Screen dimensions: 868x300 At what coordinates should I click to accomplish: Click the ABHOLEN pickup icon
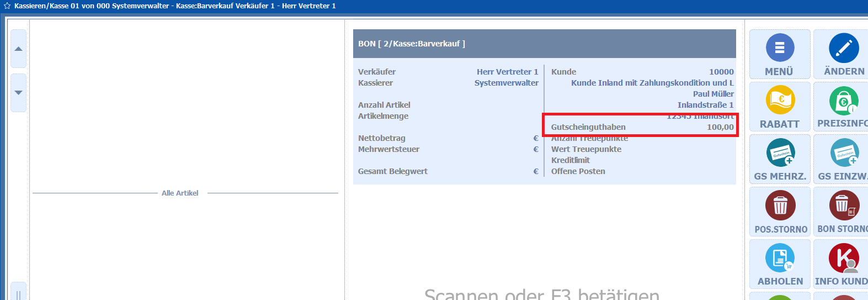[x=780, y=264]
